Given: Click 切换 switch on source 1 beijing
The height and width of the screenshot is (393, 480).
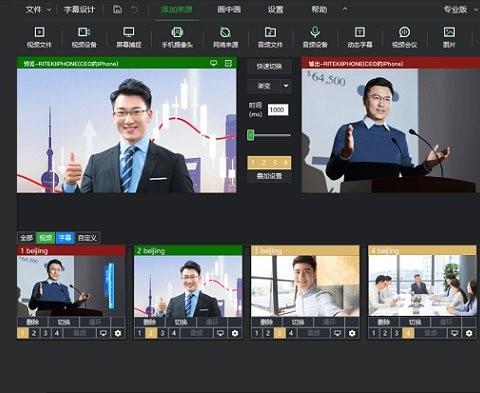Looking at the screenshot, I should [x=64, y=322].
